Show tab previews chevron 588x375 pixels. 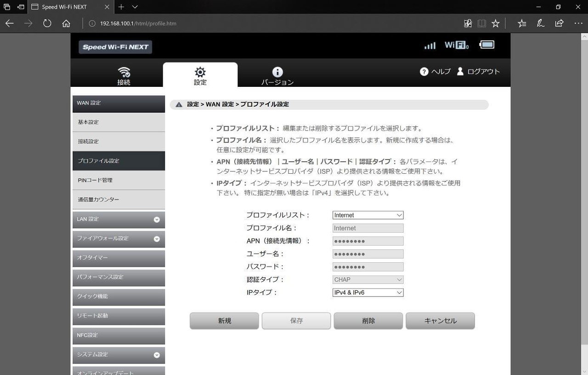[x=135, y=7]
